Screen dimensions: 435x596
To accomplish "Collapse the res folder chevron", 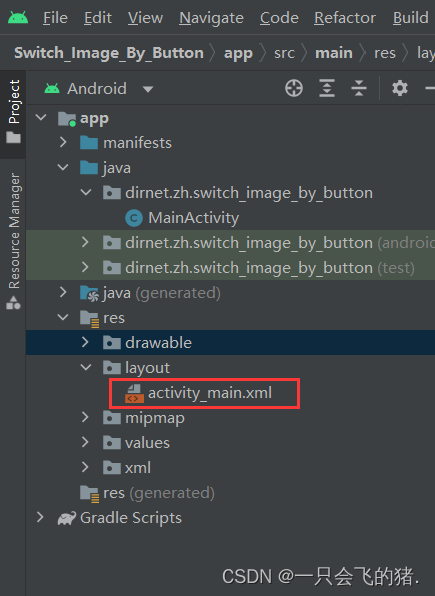I will point(63,317).
